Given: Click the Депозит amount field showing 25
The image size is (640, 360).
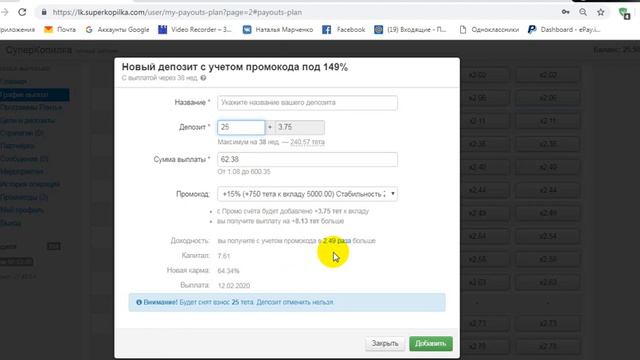Looking at the screenshot, I should pos(241,127).
